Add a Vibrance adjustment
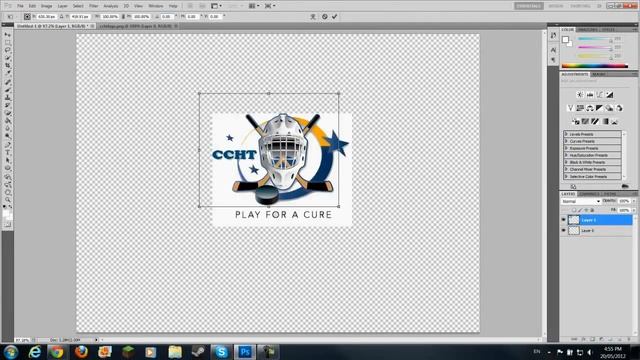The image size is (640, 360). click(570, 108)
